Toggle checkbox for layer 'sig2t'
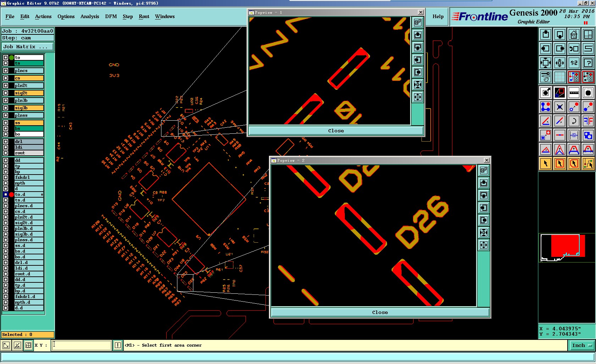Image resolution: width=596 pixels, height=364 pixels. click(6, 93)
